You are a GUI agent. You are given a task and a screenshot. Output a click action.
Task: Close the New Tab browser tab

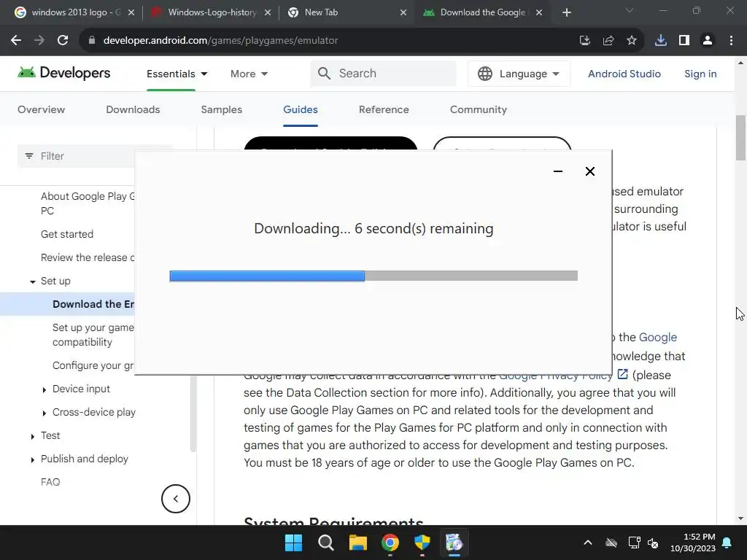coord(403,12)
